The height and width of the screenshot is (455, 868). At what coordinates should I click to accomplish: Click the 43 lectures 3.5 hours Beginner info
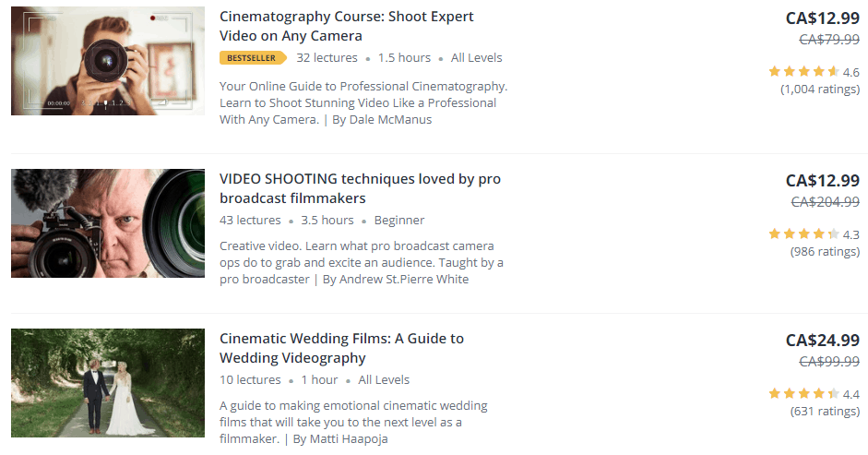pos(322,220)
